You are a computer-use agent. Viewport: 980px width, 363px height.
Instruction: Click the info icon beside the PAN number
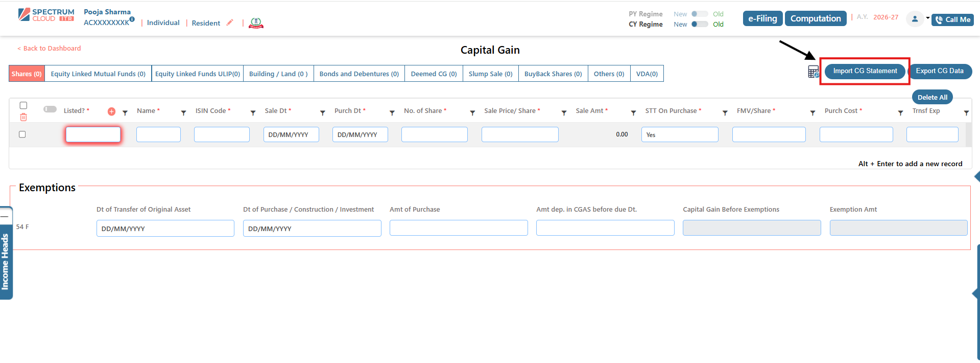[x=132, y=19]
